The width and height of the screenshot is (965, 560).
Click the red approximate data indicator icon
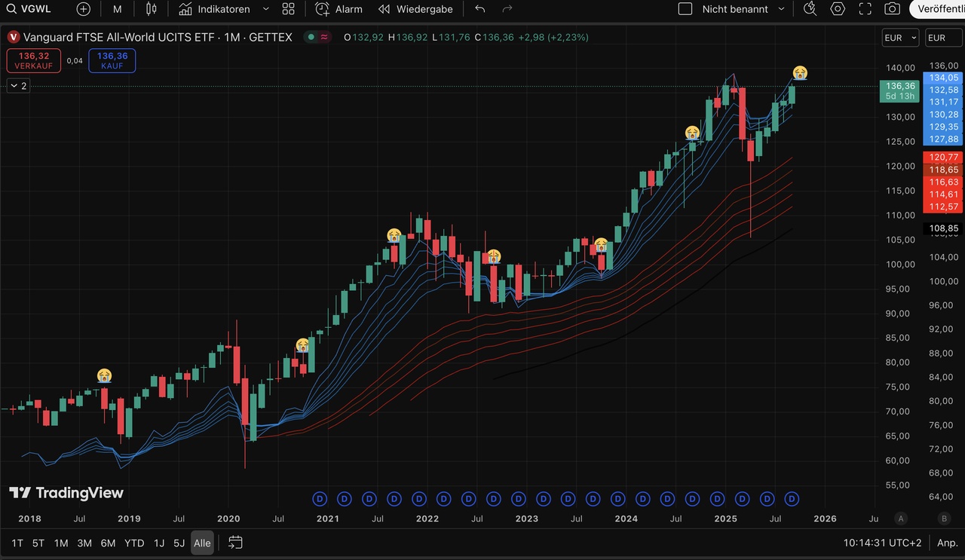pyautogui.click(x=324, y=37)
